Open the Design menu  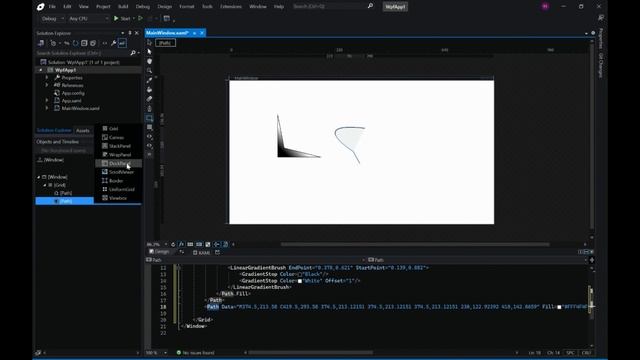click(x=164, y=7)
